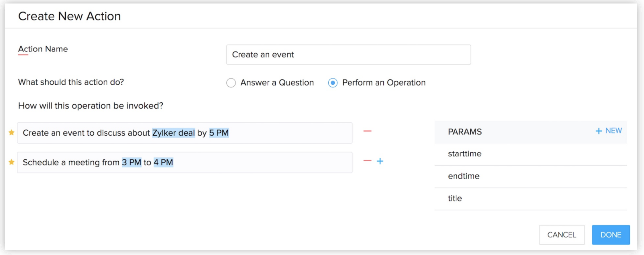Click the Action Name input field
The height and width of the screenshot is (255, 644).
click(x=348, y=55)
